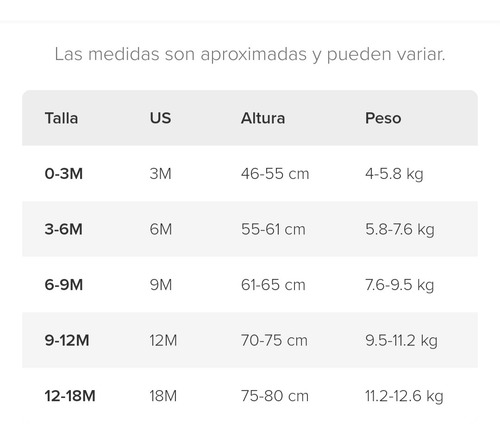Click the 4-5.8 kg weight value
This screenshot has width=500, height=444.
tap(394, 174)
